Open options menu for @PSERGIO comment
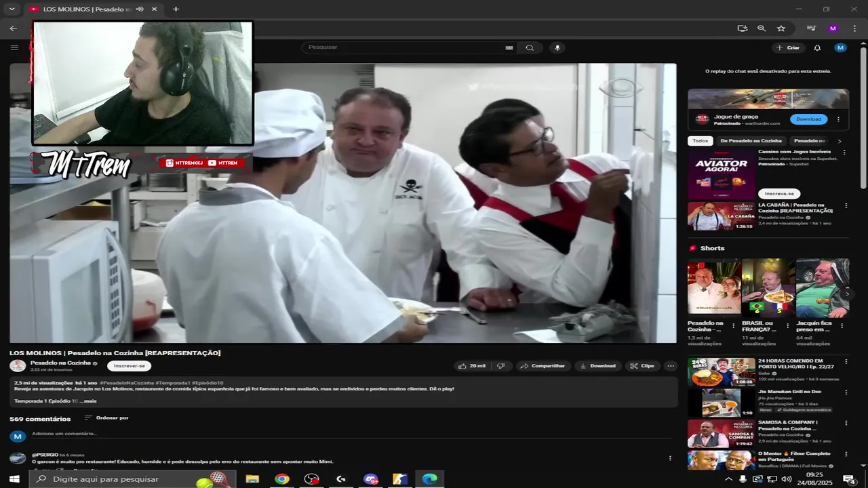The height and width of the screenshot is (488, 868). 670,458
